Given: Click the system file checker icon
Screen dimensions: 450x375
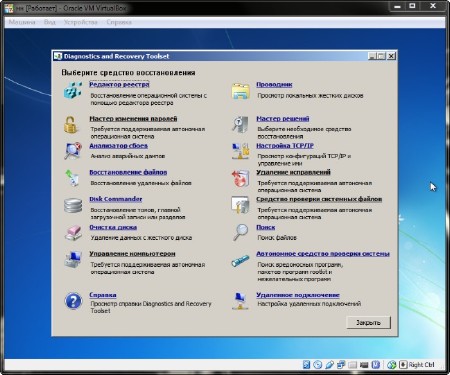Looking at the screenshot, I should pyautogui.click(x=240, y=205).
